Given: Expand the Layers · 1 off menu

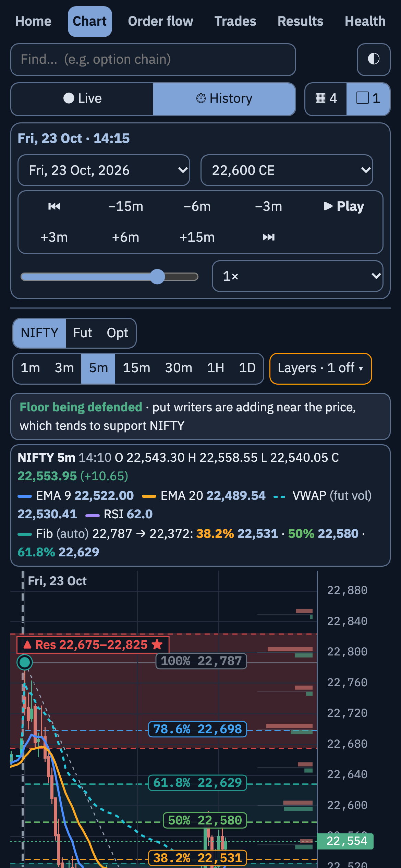Looking at the screenshot, I should (x=321, y=369).
